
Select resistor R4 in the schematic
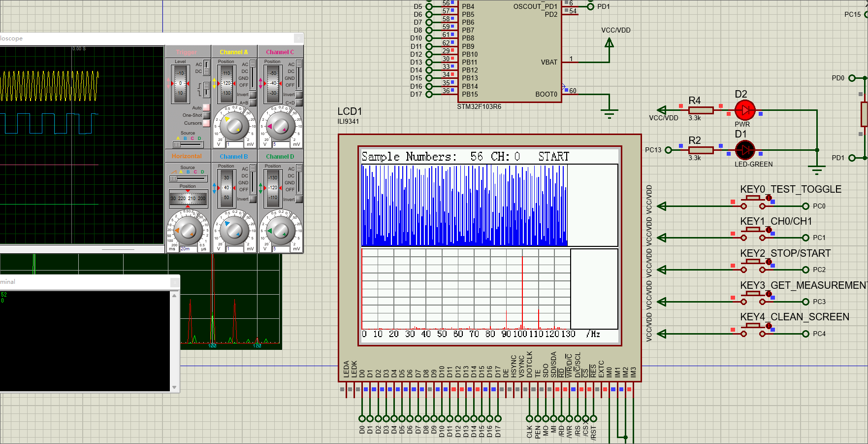[701, 110]
